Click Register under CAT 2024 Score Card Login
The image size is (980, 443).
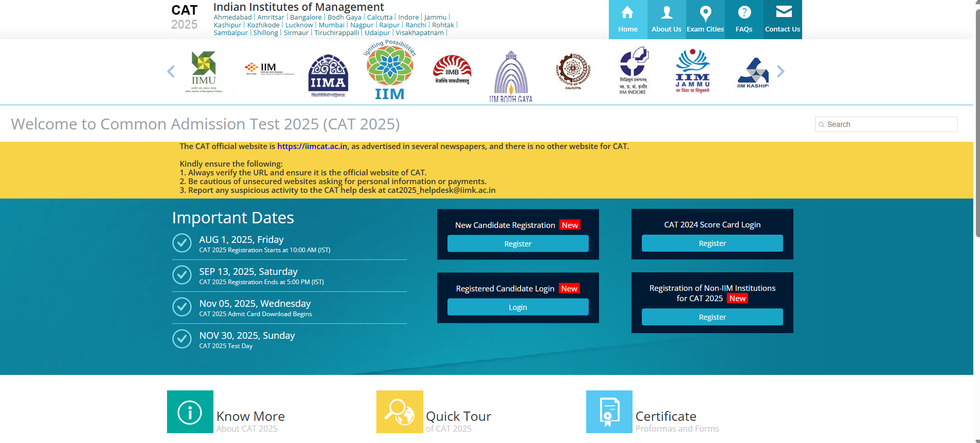click(x=712, y=243)
